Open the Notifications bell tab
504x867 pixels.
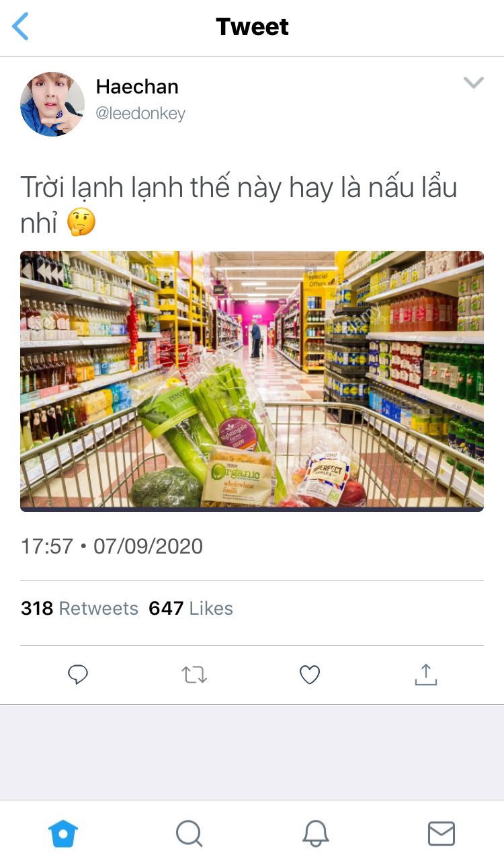(x=315, y=834)
